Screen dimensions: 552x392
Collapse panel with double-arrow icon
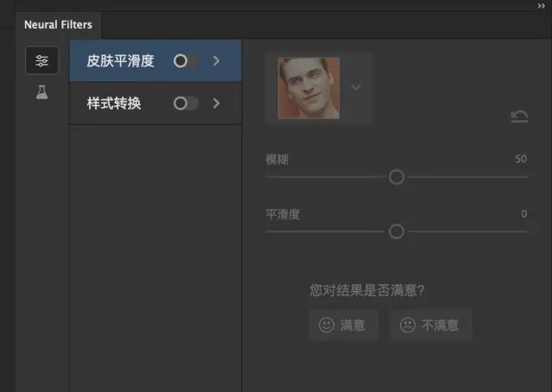pyautogui.click(x=541, y=6)
